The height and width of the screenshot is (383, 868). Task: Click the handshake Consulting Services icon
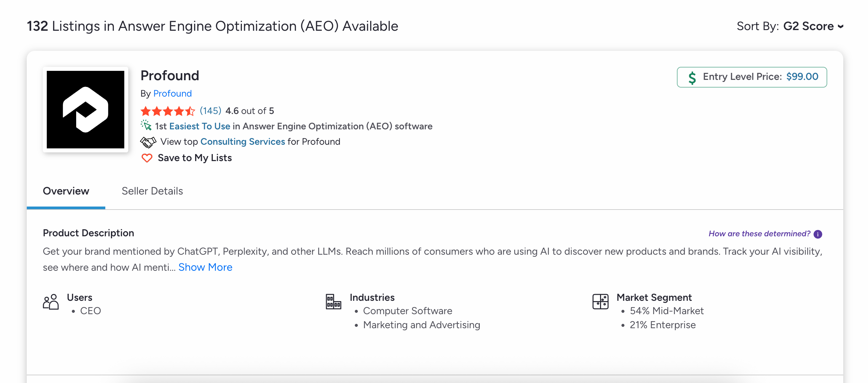148,142
